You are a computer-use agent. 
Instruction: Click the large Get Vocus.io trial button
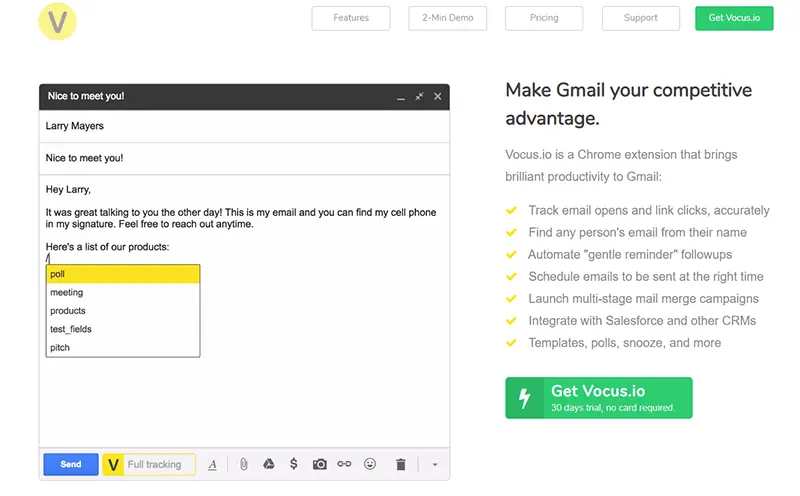(599, 398)
